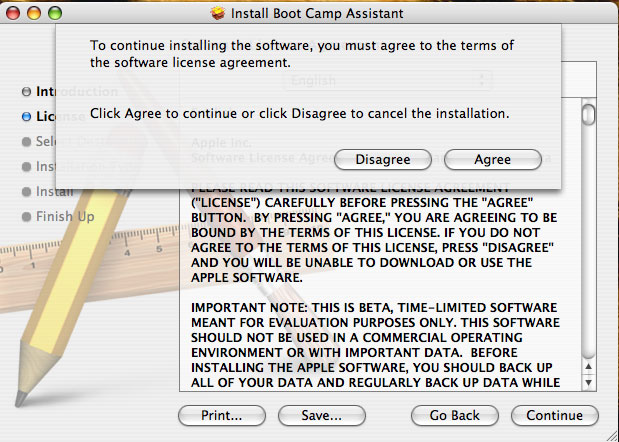Image resolution: width=619 pixels, height=442 pixels.
Task: Click the Finish Up step bullet
Action: pyautogui.click(x=26, y=216)
